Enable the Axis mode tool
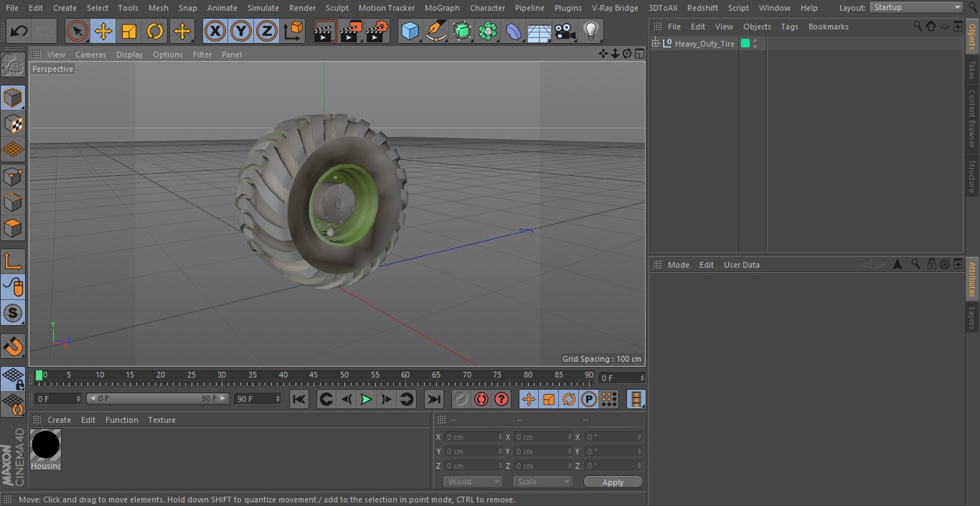Image resolution: width=980 pixels, height=506 pixels. point(13,261)
